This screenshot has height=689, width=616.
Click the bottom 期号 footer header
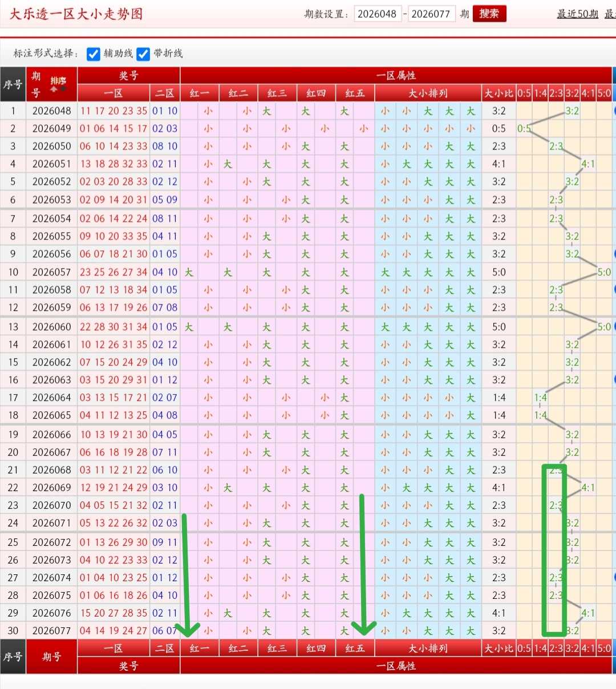[51, 657]
